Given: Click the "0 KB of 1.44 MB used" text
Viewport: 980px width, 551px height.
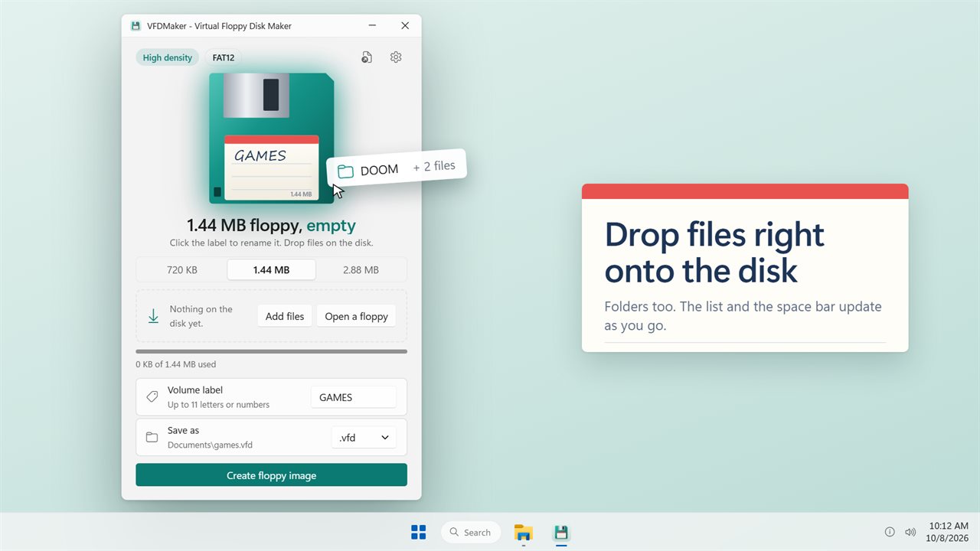Looking at the screenshot, I should [x=176, y=364].
